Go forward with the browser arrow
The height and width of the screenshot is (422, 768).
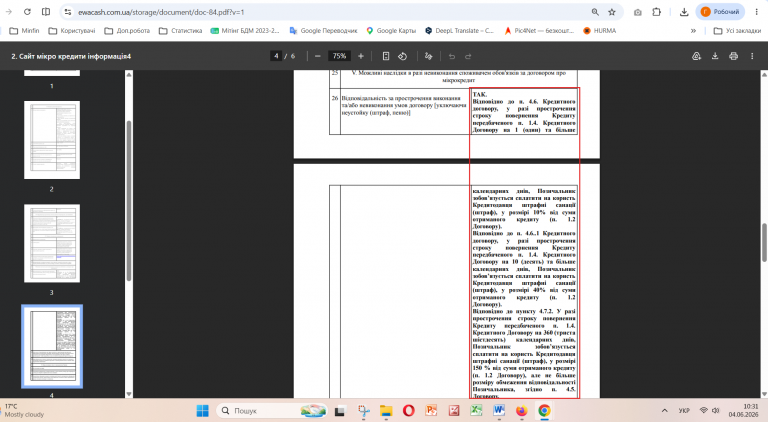8,12
